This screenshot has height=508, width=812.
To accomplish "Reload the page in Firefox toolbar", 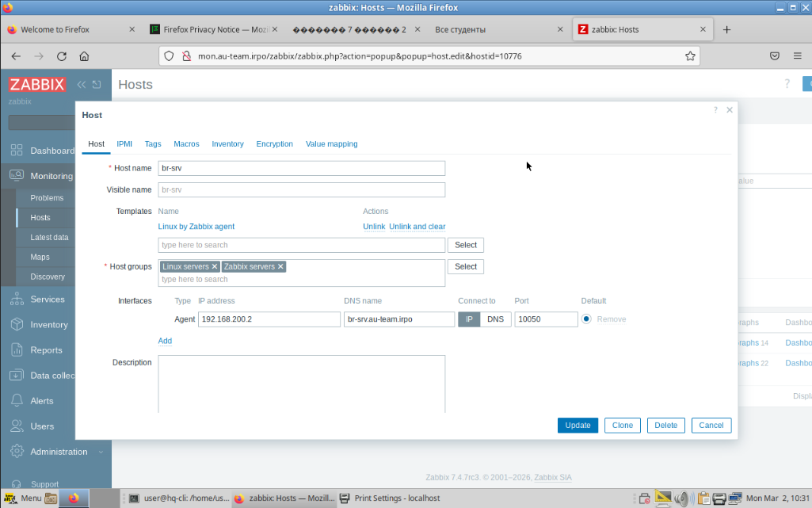I will click(62, 56).
